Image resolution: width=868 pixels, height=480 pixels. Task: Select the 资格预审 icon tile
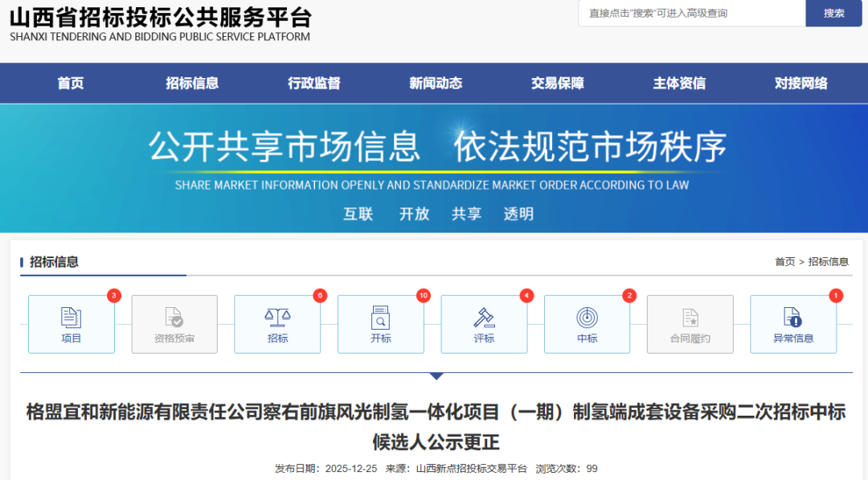(174, 318)
